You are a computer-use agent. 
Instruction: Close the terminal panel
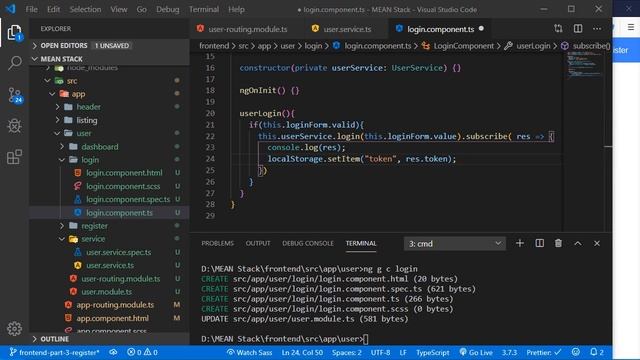click(x=597, y=243)
